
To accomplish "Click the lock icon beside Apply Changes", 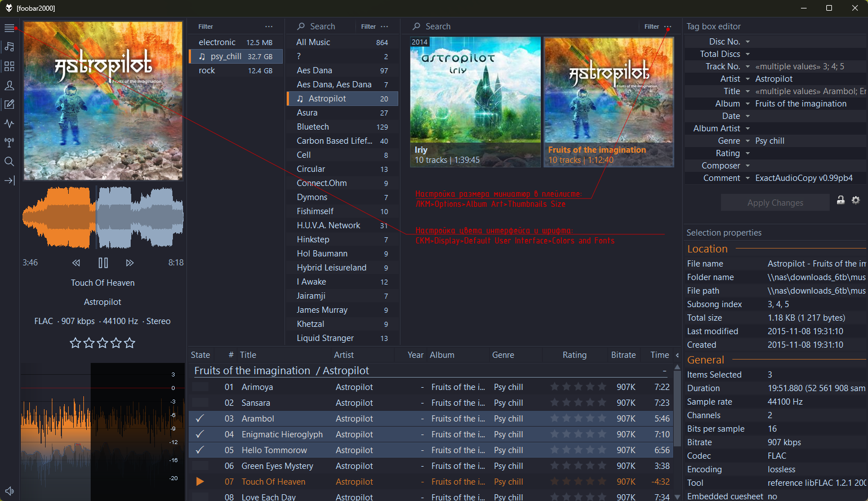I will click(x=840, y=200).
